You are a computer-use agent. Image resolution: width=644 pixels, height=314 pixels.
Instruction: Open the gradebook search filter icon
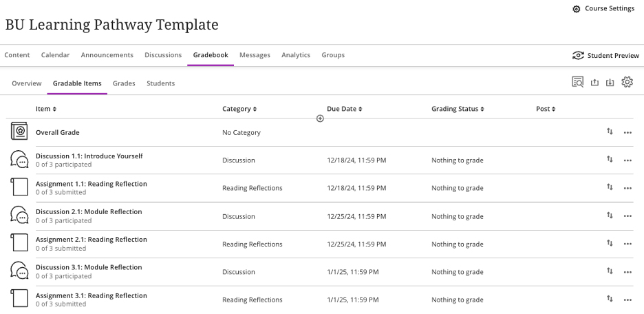(x=578, y=83)
